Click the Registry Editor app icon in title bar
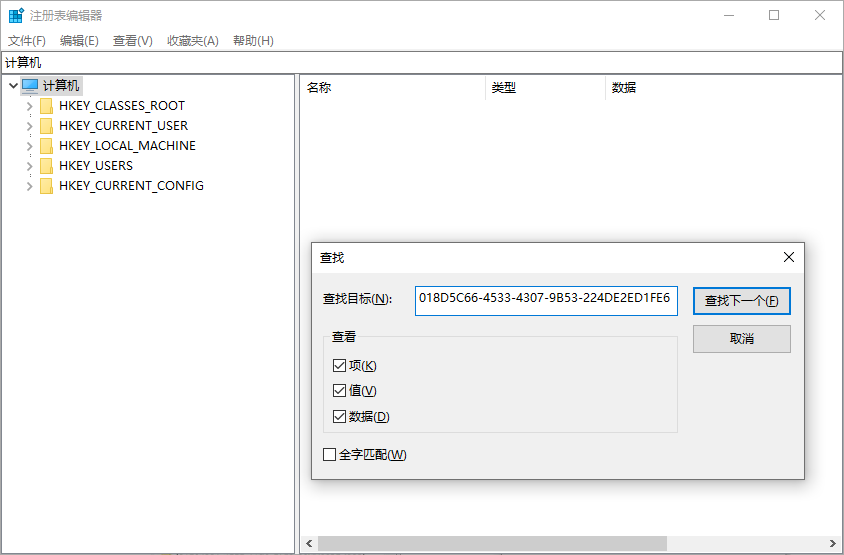Image resolution: width=844 pixels, height=555 pixels. [16, 16]
